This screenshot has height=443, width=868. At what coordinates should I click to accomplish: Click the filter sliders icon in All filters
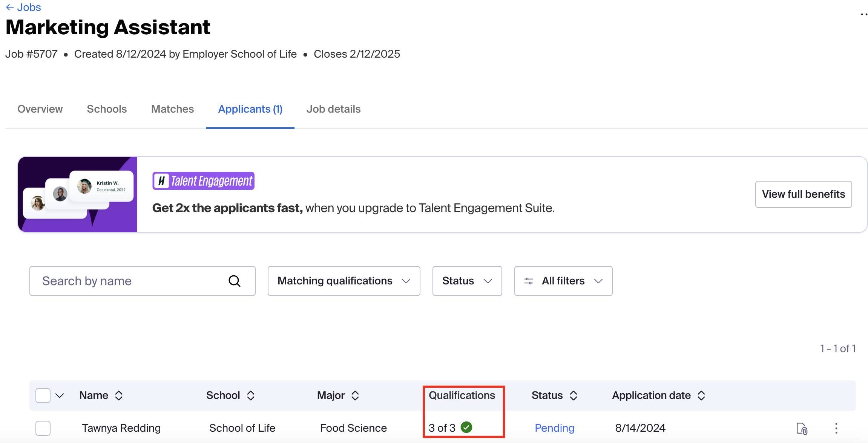(x=529, y=281)
